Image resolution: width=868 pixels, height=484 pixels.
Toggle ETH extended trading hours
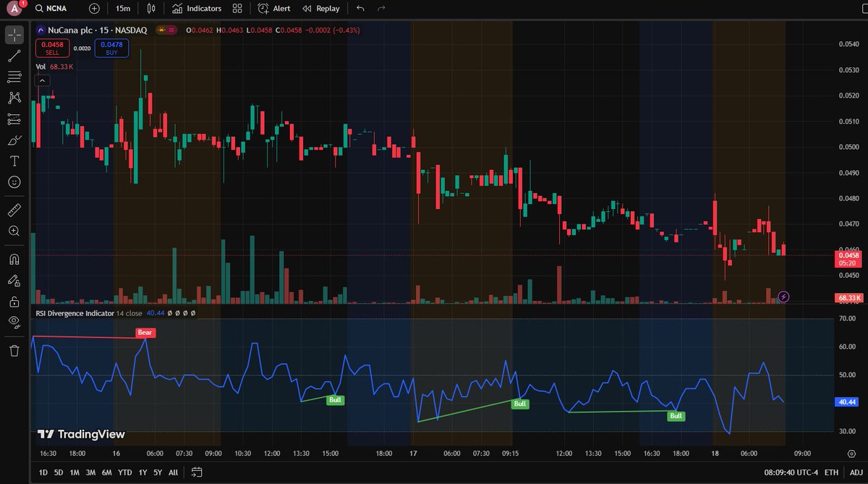[x=832, y=472]
